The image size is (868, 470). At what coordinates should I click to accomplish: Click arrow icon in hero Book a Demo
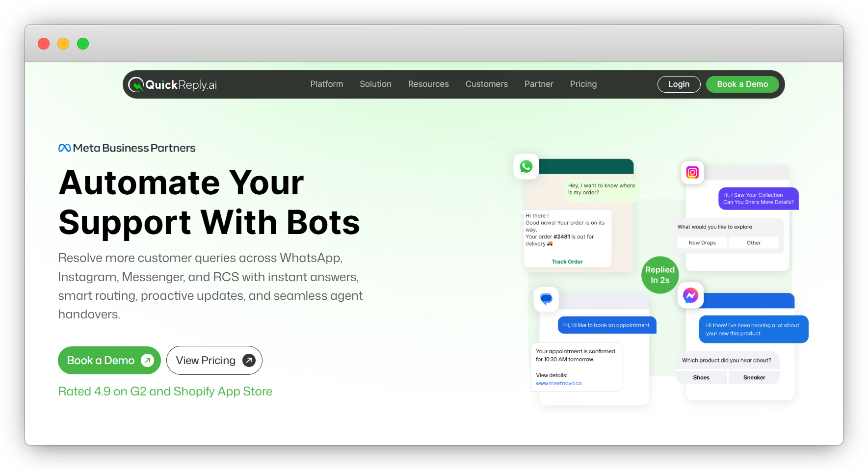coord(147,361)
